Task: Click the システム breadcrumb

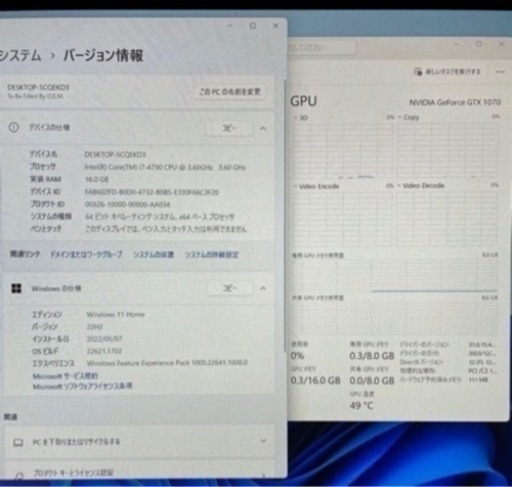Action: point(20,55)
